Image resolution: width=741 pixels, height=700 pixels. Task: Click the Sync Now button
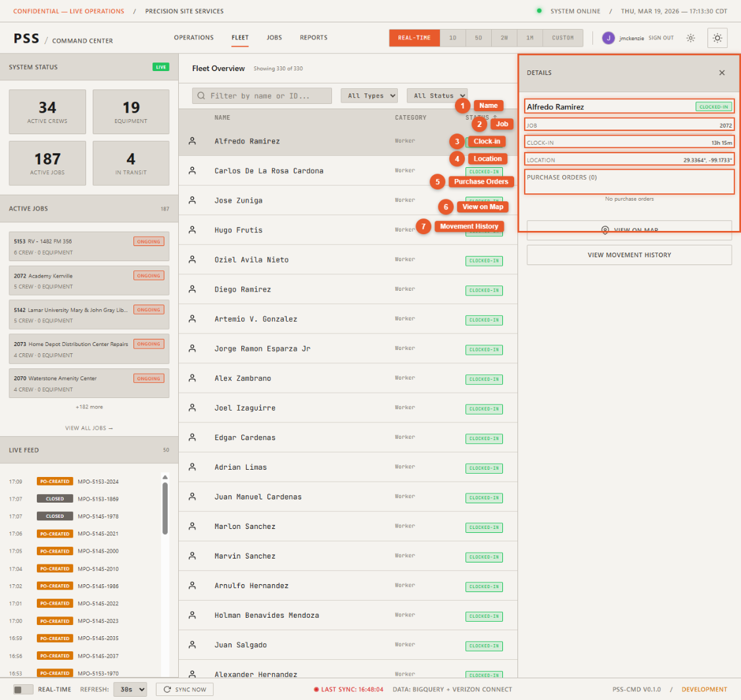point(184,689)
